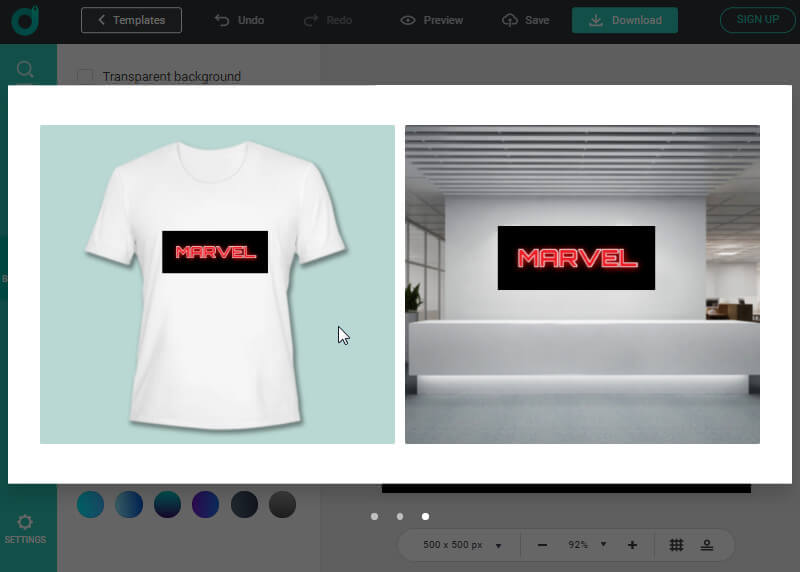Click the align-to-bottom icon in zoom bar

coord(707,545)
